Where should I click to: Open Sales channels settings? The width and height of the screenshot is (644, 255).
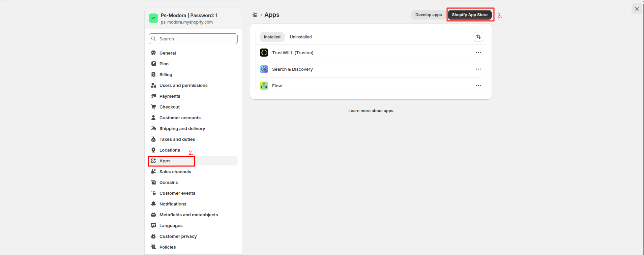pyautogui.click(x=193, y=171)
